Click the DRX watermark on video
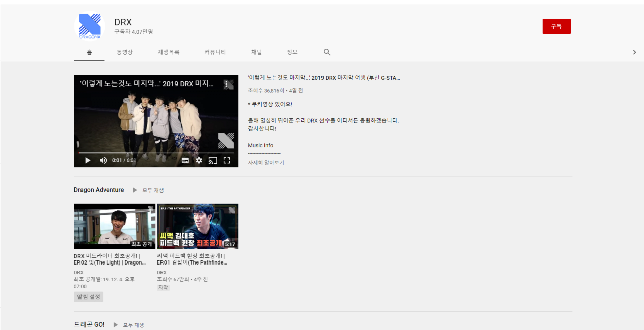 point(226,141)
